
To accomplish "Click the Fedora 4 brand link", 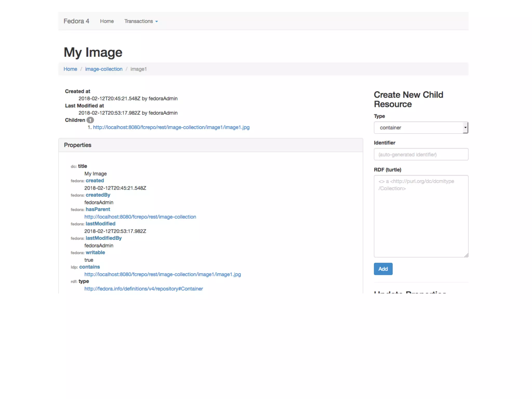I will (76, 21).
